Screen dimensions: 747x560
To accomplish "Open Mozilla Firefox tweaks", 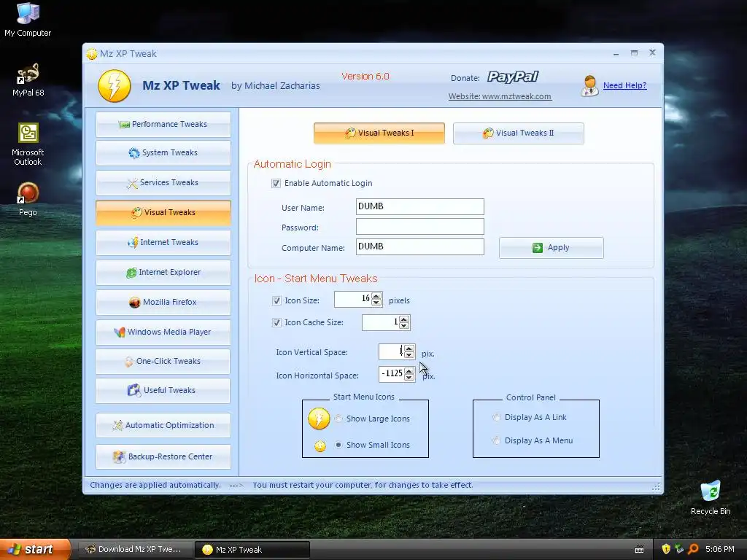I will (x=163, y=303).
